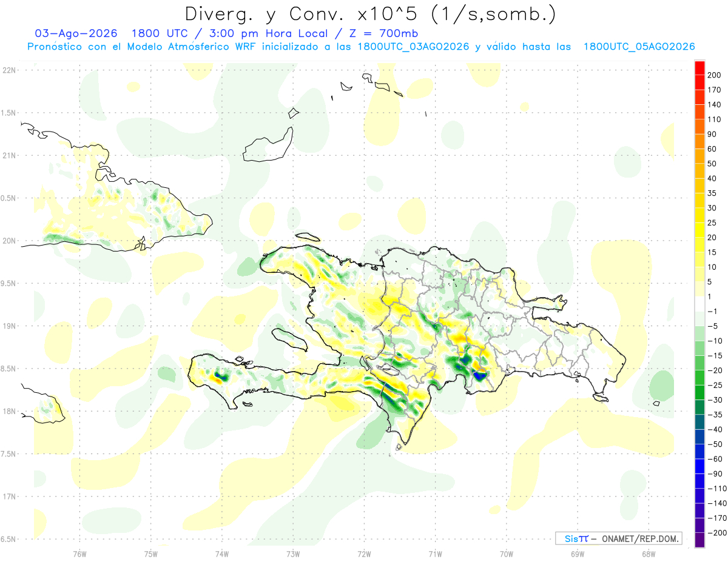The width and height of the screenshot is (728, 562).
Task: Click the '68W' longitude label
Action: click(x=649, y=554)
